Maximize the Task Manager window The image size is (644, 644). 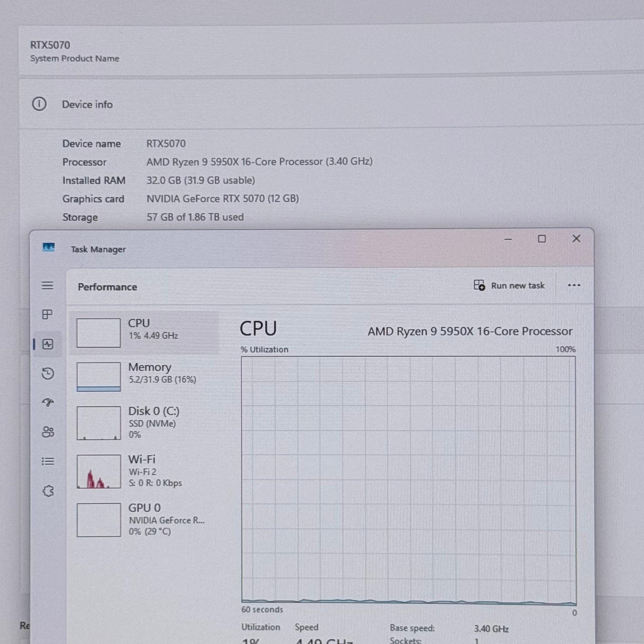point(542,239)
